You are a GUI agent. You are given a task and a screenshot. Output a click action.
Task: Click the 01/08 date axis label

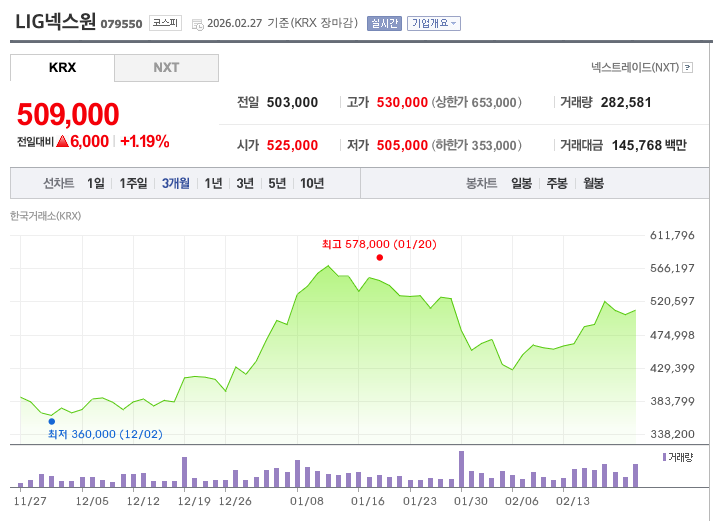307,501
